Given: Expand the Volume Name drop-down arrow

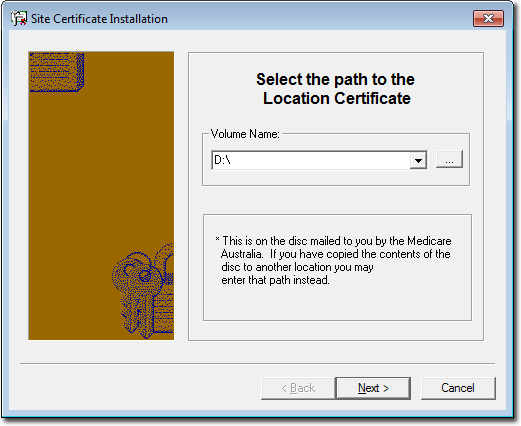Looking at the screenshot, I should [418, 160].
